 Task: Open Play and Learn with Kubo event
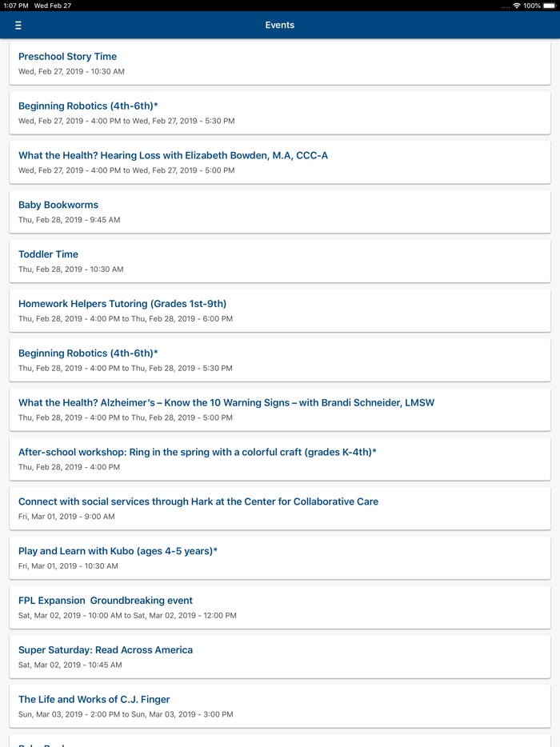click(280, 558)
